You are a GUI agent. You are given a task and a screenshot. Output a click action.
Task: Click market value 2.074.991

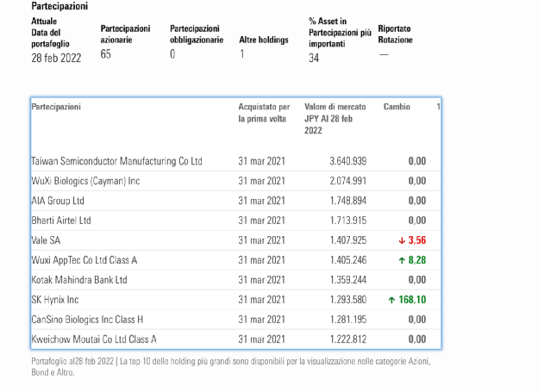pyautogui.click(x=348, y=181)
